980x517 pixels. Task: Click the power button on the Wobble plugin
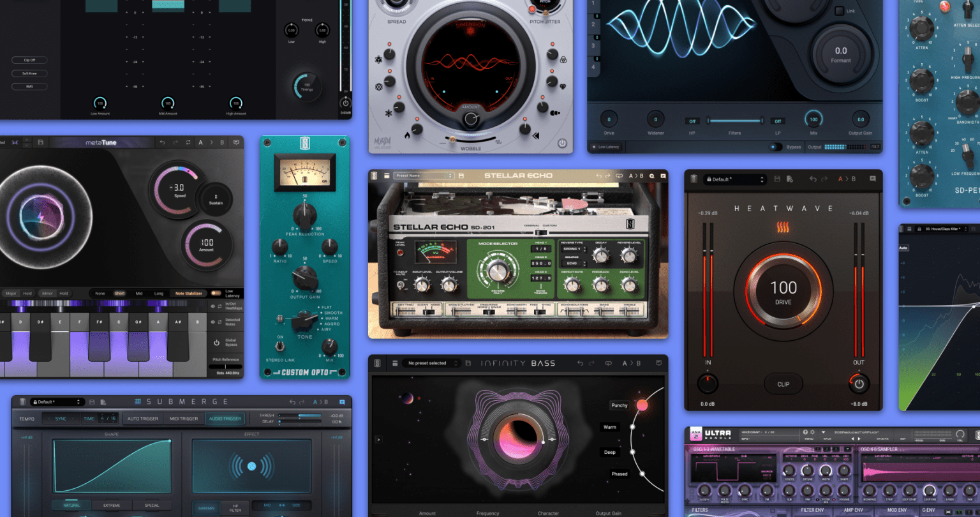click(563, 142)
